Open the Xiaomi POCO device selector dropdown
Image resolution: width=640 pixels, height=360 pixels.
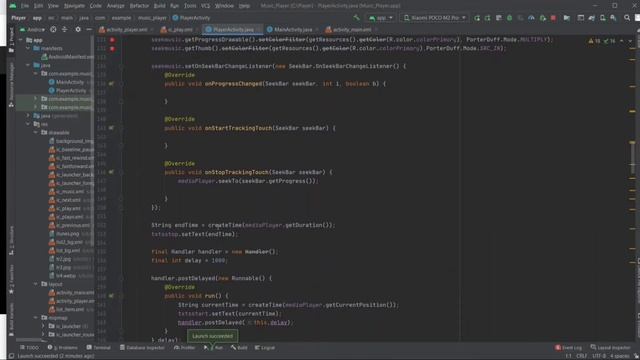(x=434, y=18)
